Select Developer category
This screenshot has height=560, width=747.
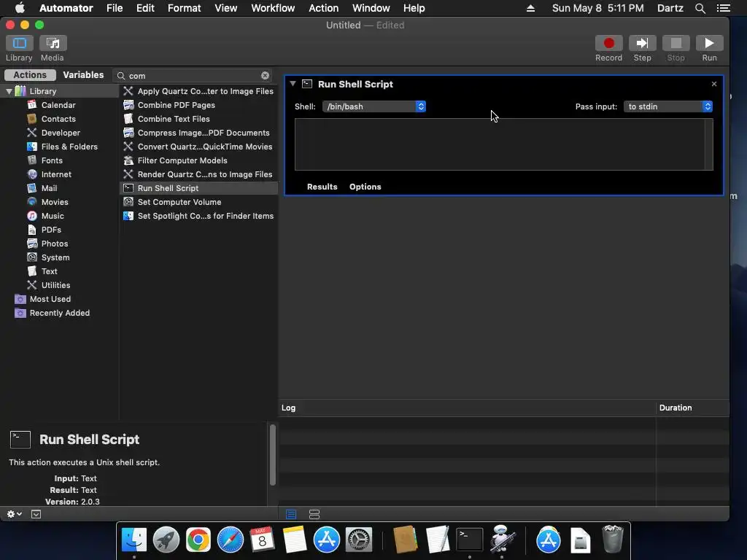61,133
